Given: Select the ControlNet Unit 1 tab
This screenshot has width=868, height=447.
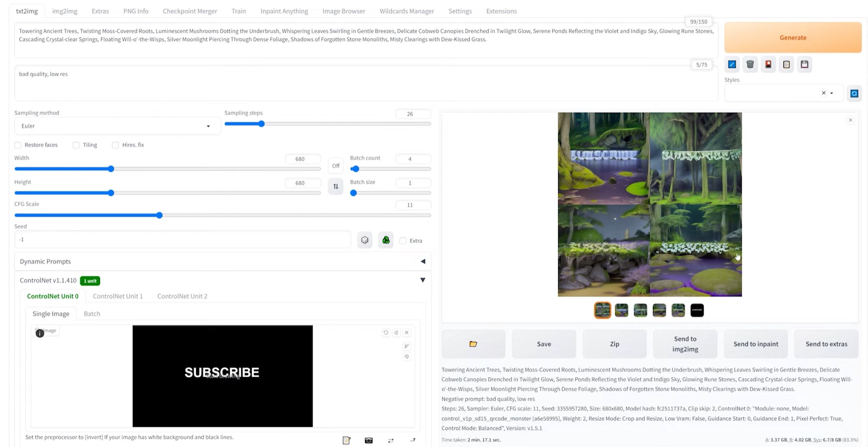Looking at the screenshot, I should tap(118, 296).
